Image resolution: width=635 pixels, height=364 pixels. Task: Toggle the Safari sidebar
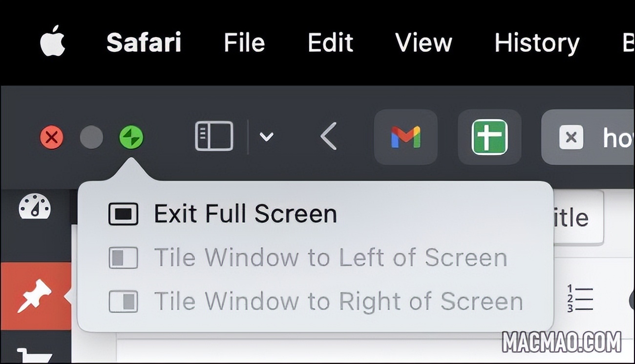pos(214,136)
